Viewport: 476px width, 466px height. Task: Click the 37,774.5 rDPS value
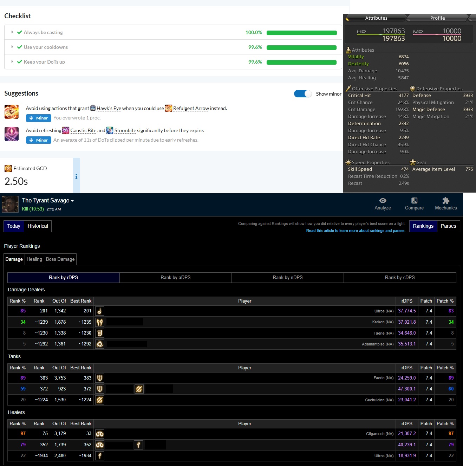(407, 311)
